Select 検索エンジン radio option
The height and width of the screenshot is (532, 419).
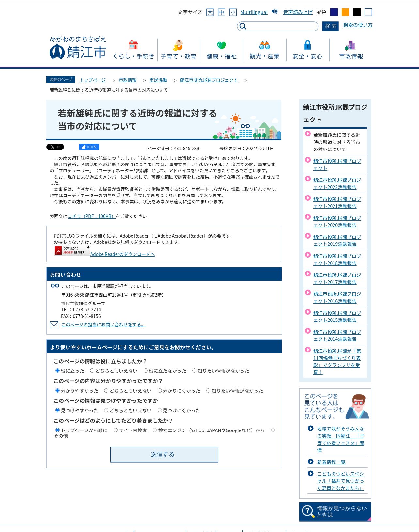155,430
